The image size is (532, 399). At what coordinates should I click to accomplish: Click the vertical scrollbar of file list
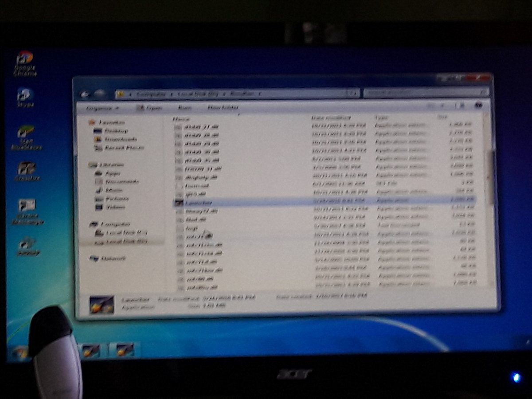(x=490, y=177)
